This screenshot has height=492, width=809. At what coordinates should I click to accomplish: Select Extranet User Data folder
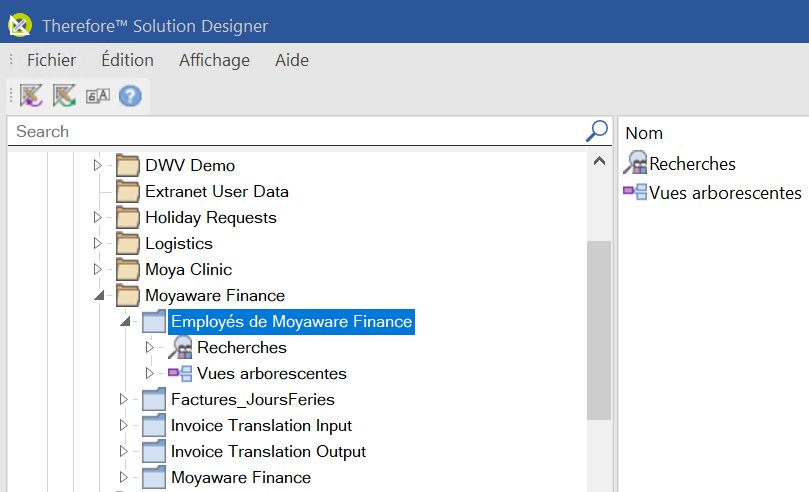tap(216, 191)
